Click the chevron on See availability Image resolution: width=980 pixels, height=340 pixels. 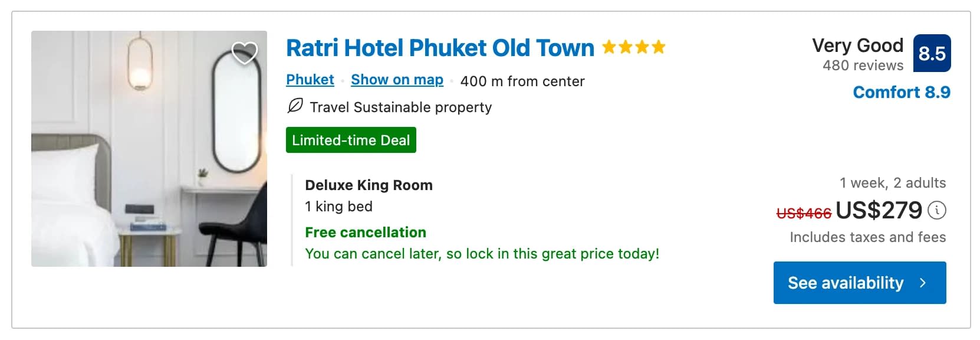[923, 283]
